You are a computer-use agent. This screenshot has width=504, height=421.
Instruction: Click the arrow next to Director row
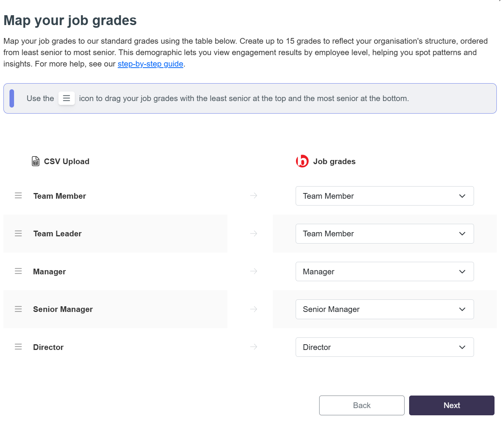254,347
